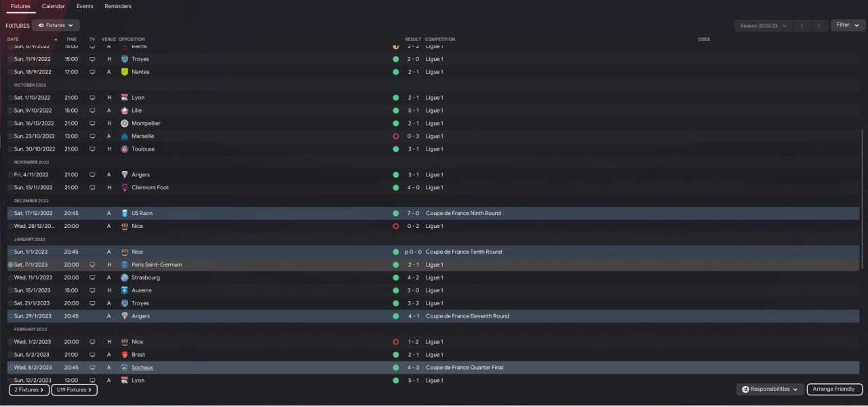Open the Fixtures view dropdown
The width and height of the screenshot is (868, 407).
[x=56, y=25]
